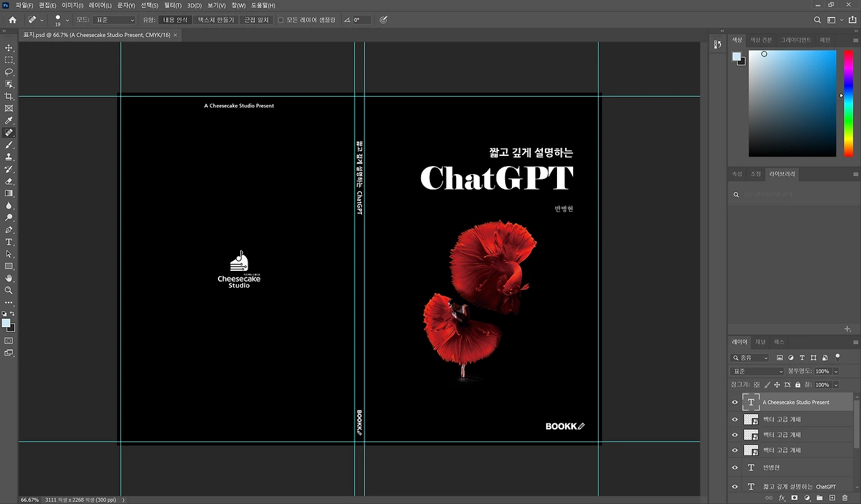This screenshot has height=504, width=861.
Task: Select the Lasso tool
Action: coord(9,72)
